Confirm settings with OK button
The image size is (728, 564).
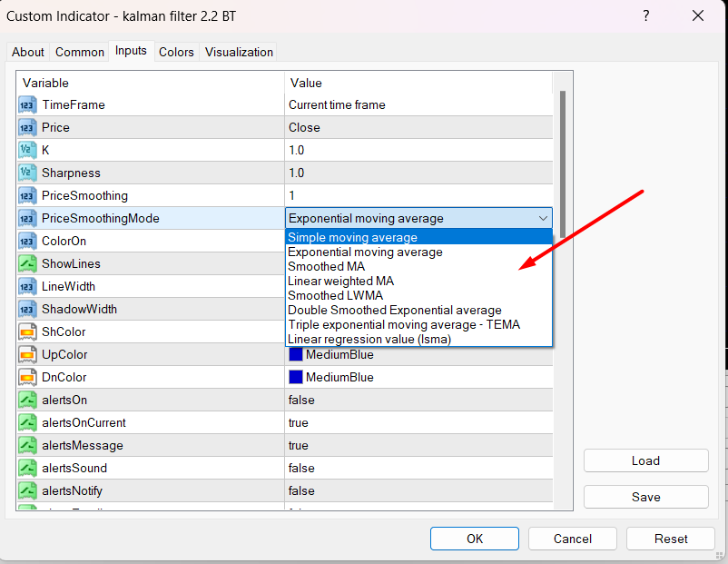point(475,539)
